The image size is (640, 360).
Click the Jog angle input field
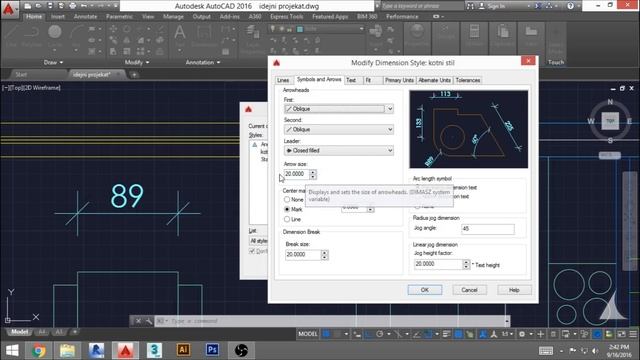coord(488,229)
